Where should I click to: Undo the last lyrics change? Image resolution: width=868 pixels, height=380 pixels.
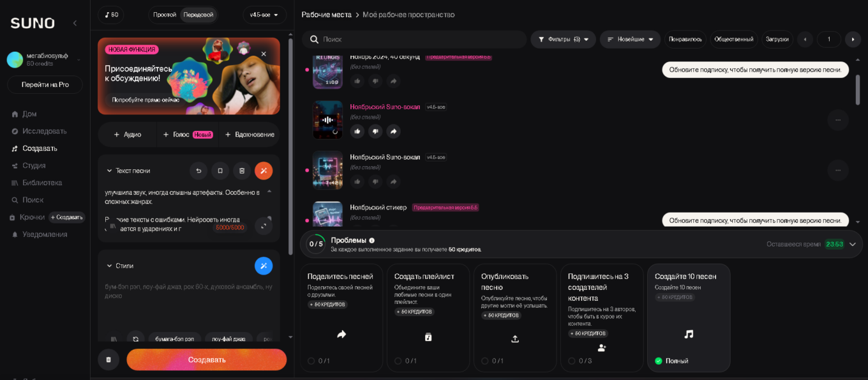(198, 171)
